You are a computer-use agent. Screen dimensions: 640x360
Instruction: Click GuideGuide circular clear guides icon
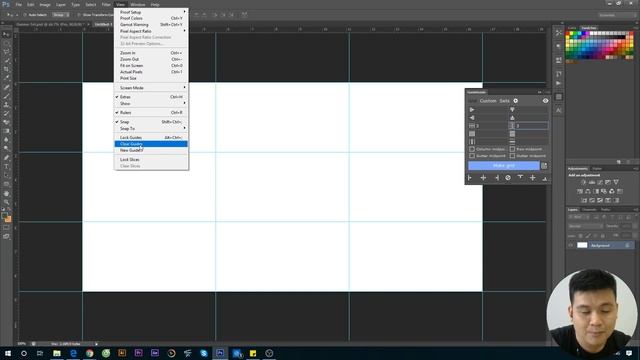tap(508, 178)
